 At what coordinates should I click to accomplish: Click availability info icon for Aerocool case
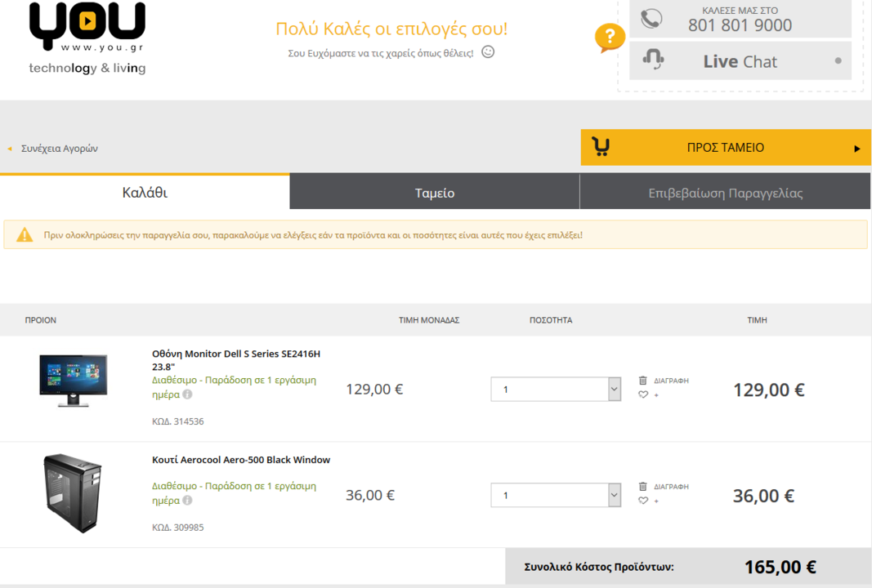pos(187,500)
